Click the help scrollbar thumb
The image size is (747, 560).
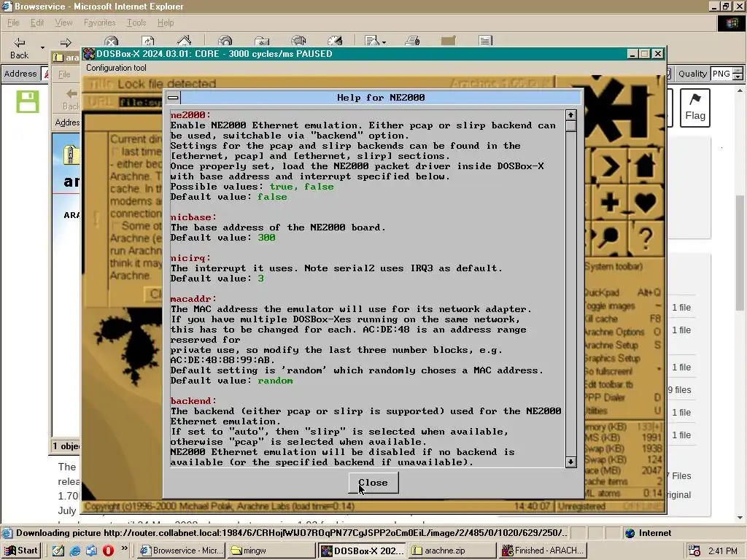tap(570, 125)
